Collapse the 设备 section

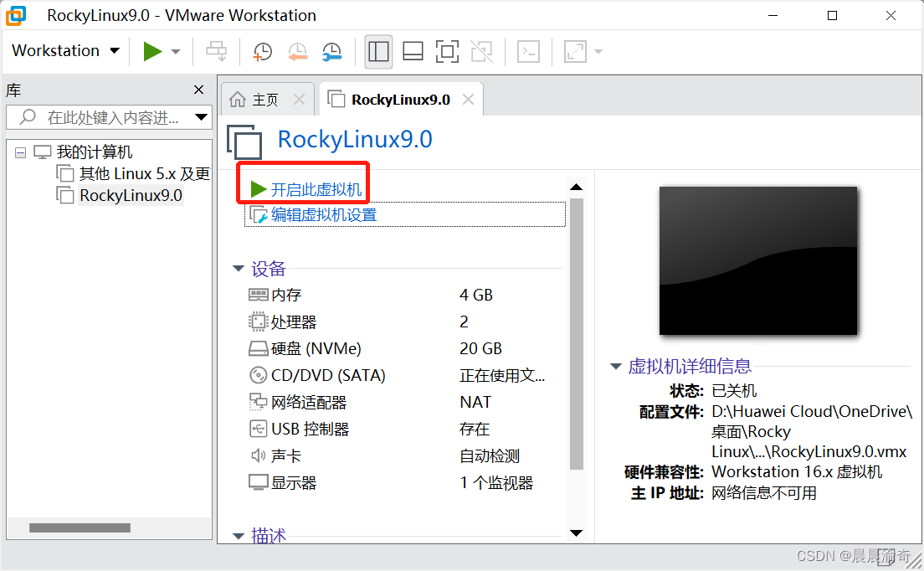[x=239, y=269]
